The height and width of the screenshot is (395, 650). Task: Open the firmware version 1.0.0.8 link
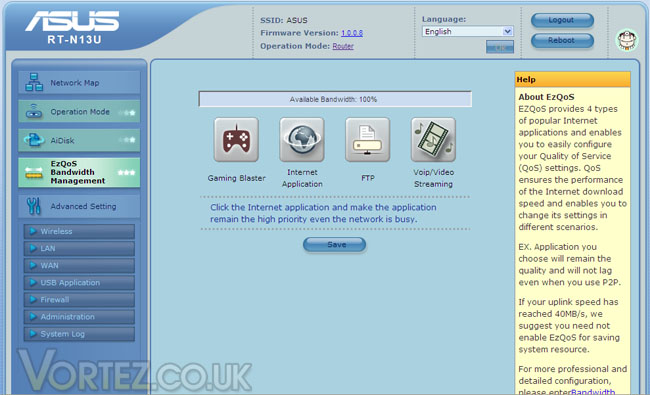[x=352, y=33]
